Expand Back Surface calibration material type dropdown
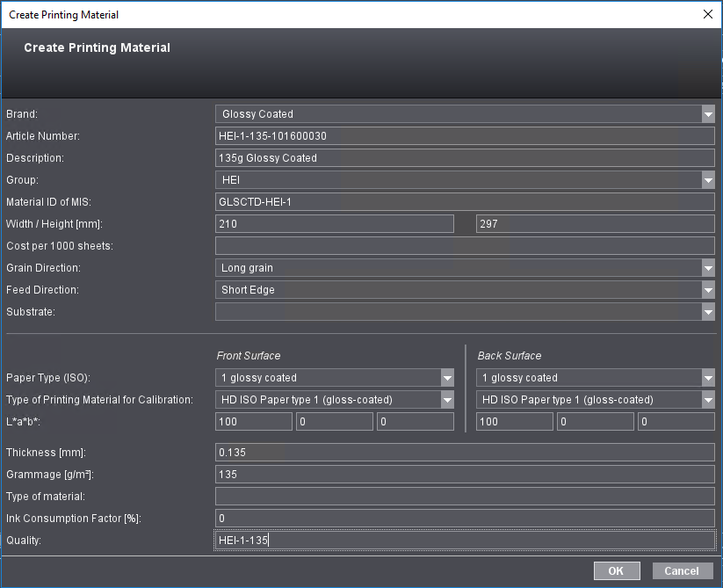The height and width of the screenshot is (588, 723). 707,400
